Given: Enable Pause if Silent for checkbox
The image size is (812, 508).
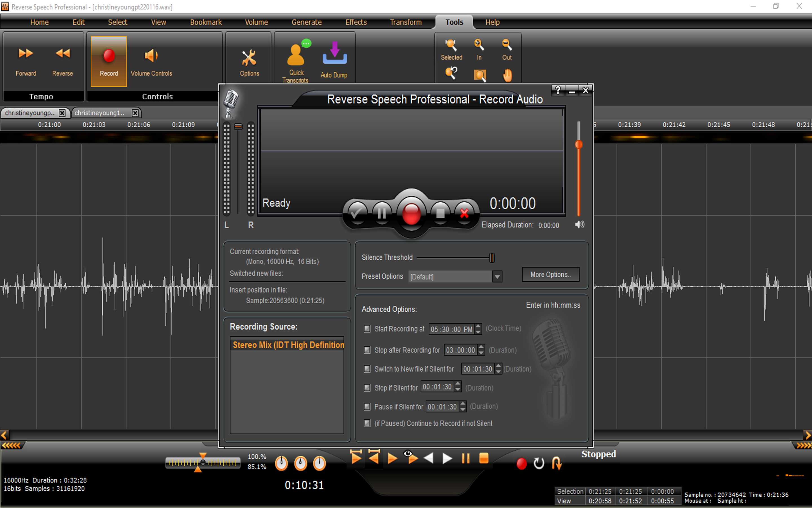Looking at the screenshot, I should click(367, 406).
